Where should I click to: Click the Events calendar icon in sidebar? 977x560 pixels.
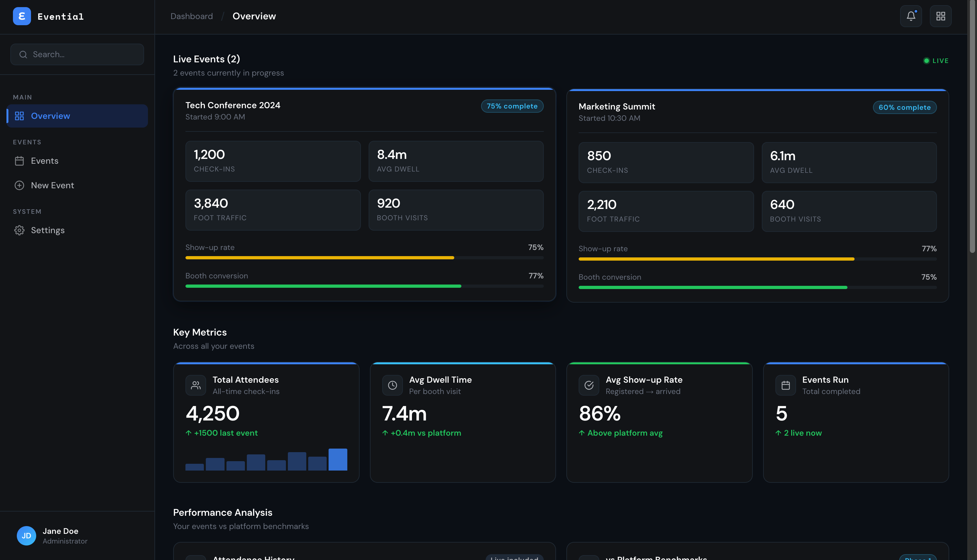click(x=19, y=161)
